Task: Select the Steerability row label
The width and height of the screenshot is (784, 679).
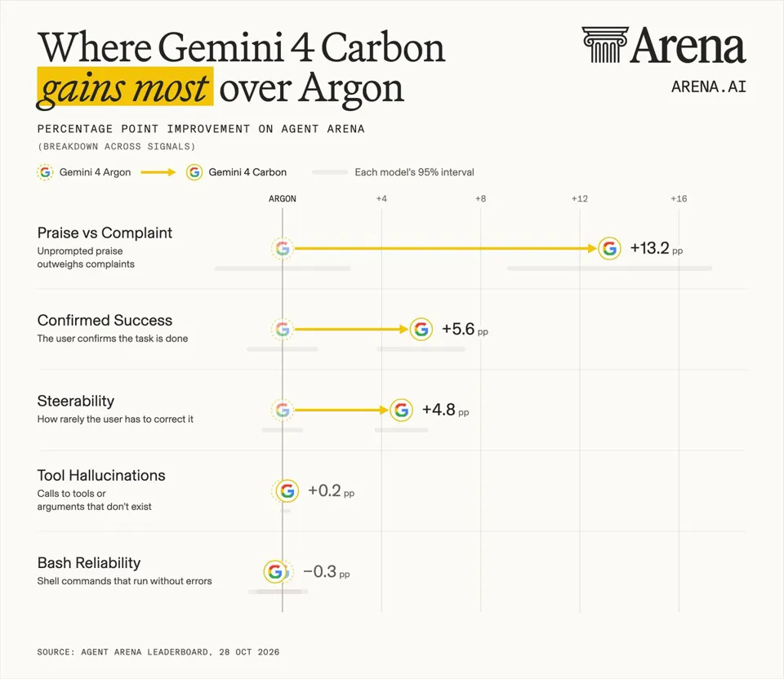Action: 75,402
